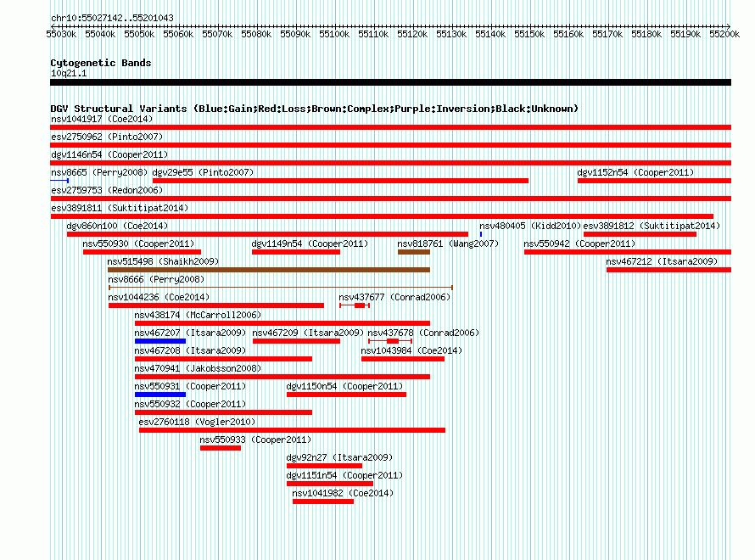The image size is (755, 560).
Task: Click the dgv1150n54 (Cooper2011) label
Action: pos(344,386)
